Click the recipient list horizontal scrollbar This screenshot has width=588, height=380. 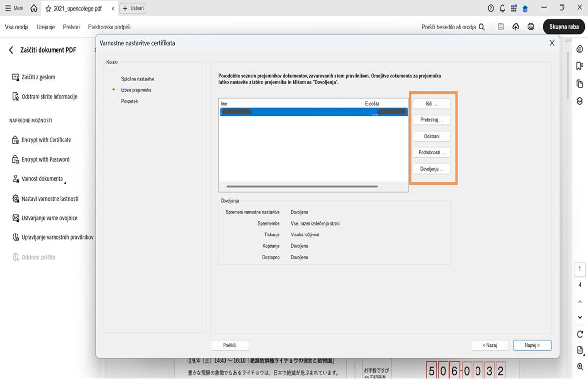click(302, 186)
